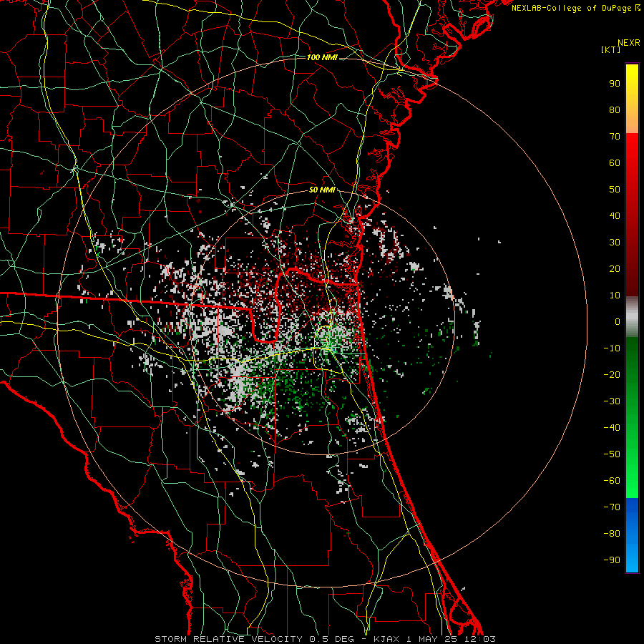Select the 100 NMI range ring label
This screenshot has height=644, width=644.
tap(322, 57)
